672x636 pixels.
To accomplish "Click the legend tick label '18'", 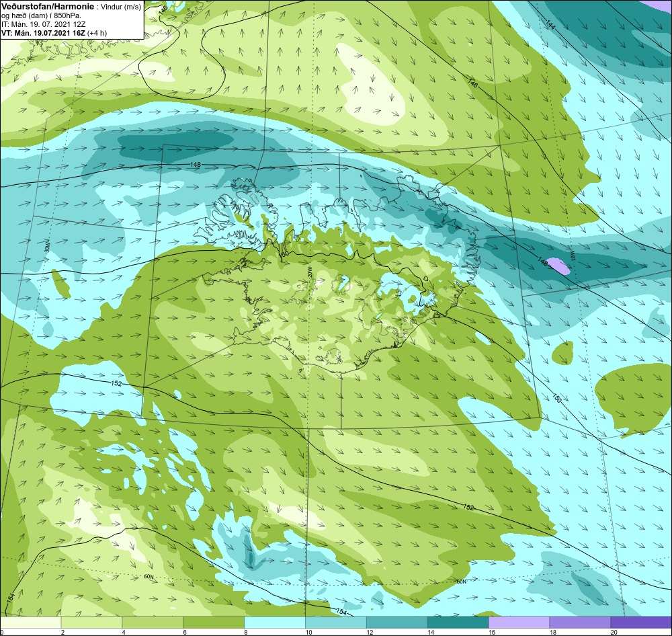I will [552, 632].
